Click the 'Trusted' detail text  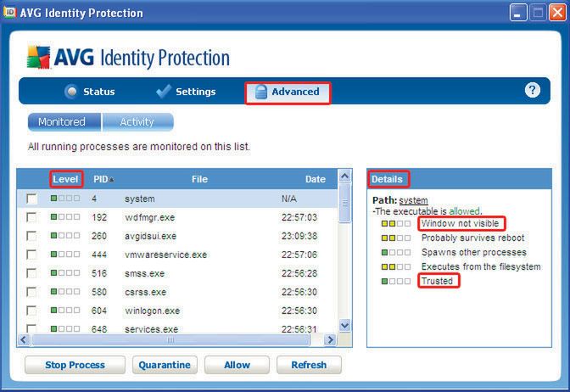[x=437, y=281]
